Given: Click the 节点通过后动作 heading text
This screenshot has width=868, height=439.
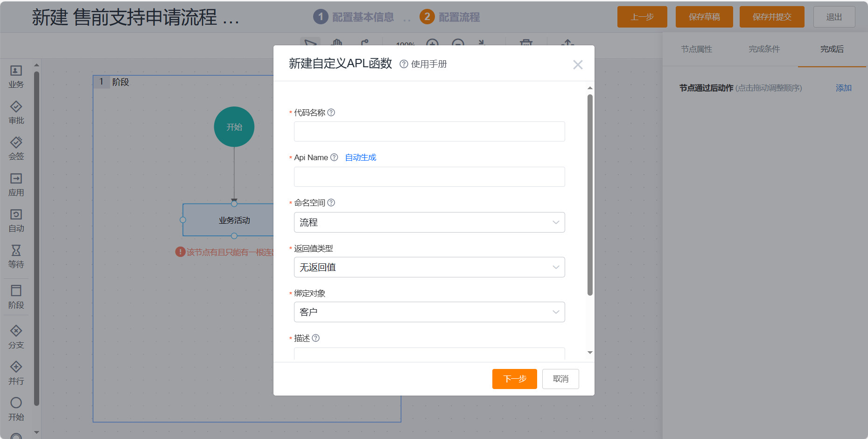Looking at the screenshot, I should click(x=706, y=88).
